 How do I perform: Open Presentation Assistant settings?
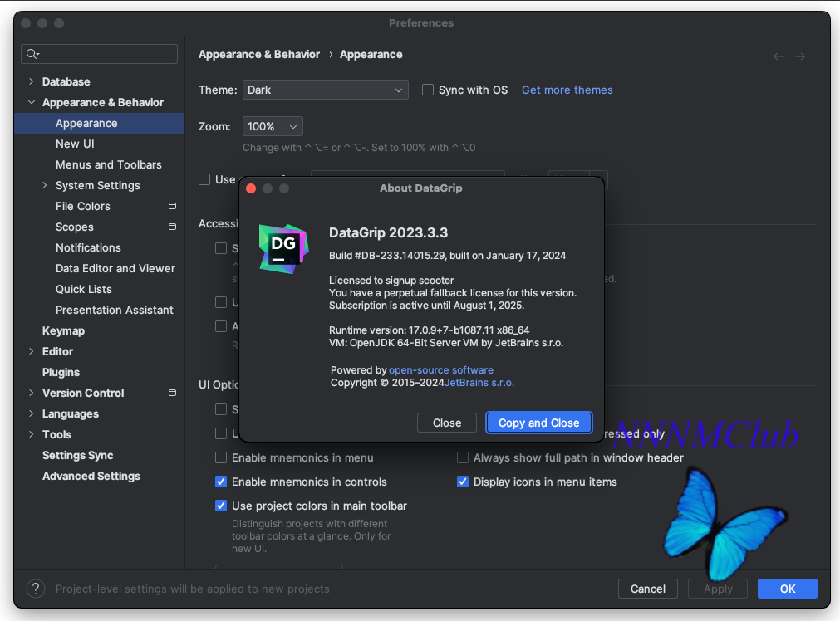point(115,310)
